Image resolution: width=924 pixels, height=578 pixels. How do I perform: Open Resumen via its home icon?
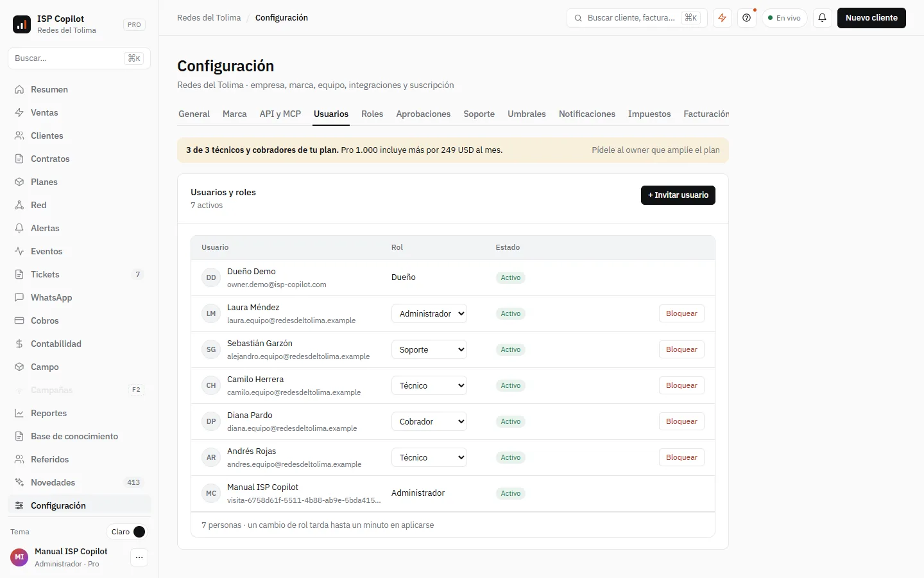19,89
